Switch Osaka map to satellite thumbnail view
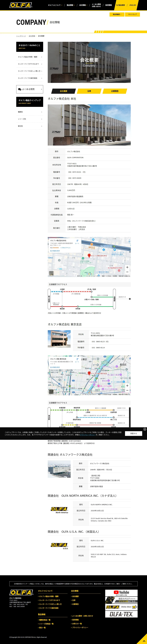 click(51, 273)
